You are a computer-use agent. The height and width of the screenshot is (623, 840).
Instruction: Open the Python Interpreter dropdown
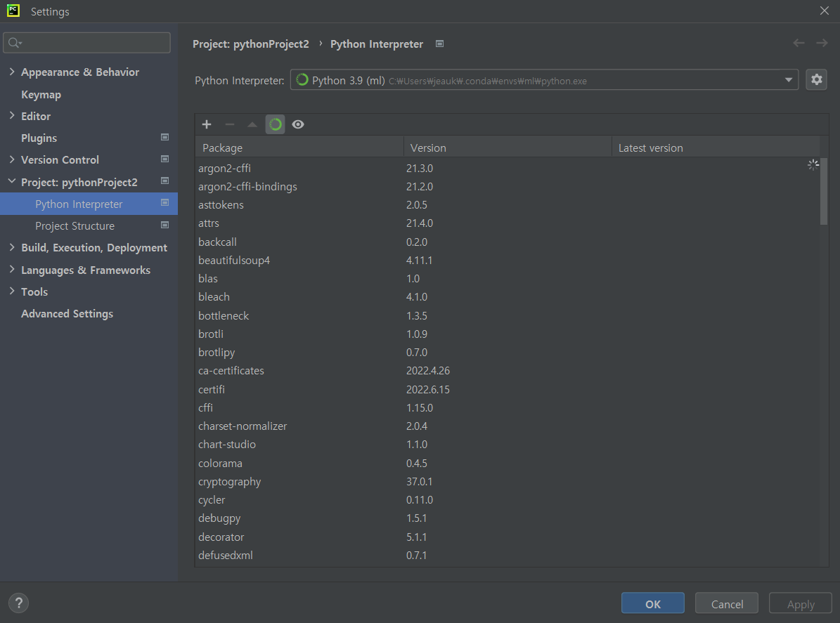click(544, 80)
